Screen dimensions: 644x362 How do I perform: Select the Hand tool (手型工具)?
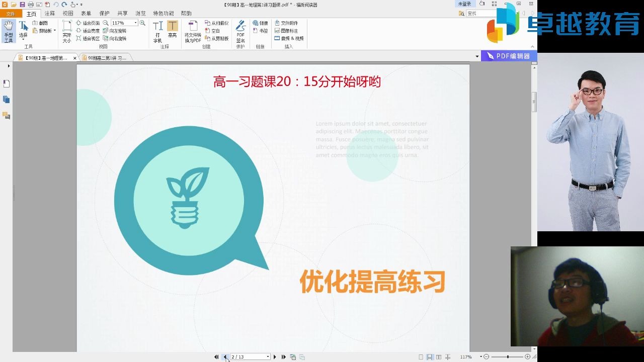coord(9,31)
